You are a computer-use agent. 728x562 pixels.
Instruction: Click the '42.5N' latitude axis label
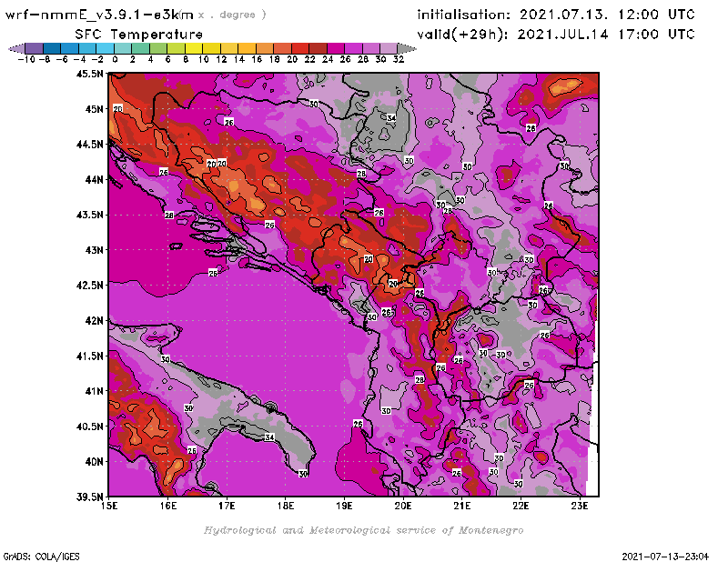[x=89, y=286]
